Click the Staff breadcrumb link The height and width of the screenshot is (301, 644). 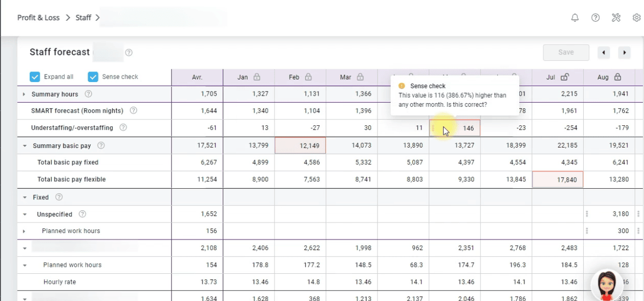[83, 18]
